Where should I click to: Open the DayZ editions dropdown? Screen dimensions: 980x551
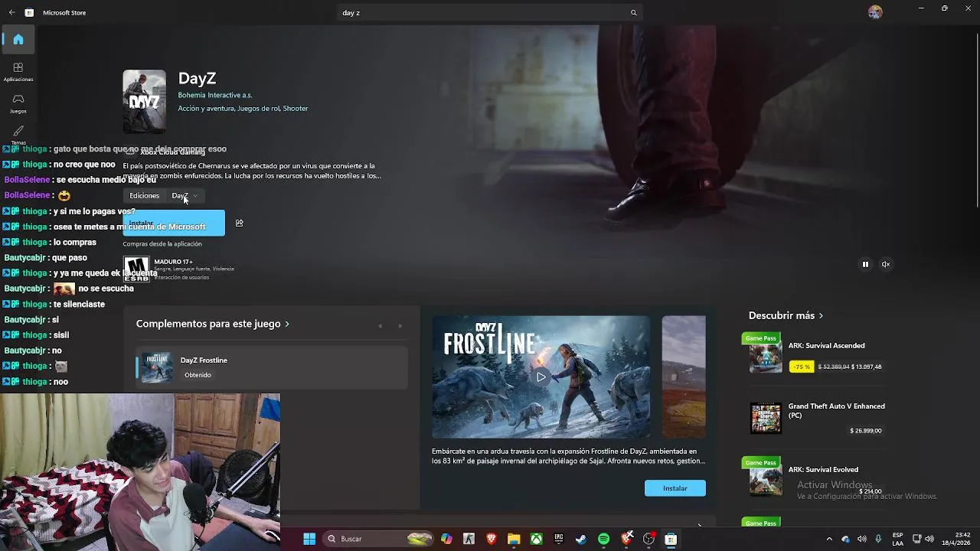[185, 196]
